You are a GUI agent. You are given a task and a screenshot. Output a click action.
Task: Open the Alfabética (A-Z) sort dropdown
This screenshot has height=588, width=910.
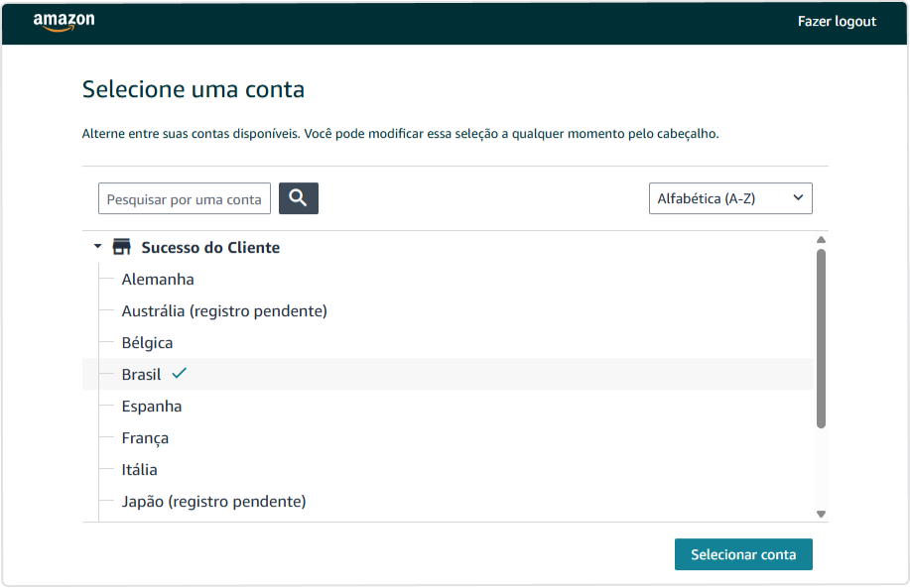pyautogui.click(x=730, y=198)
